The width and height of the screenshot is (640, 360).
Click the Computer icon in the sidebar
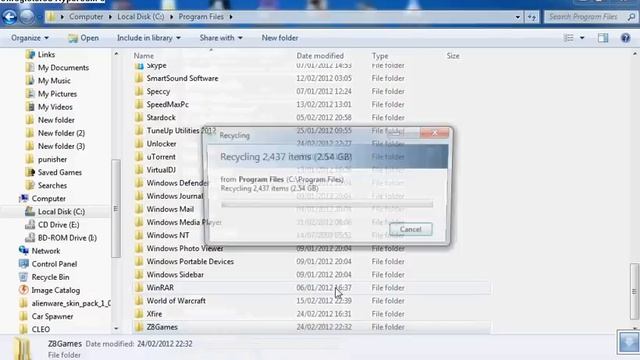click(x=24, y=198)
